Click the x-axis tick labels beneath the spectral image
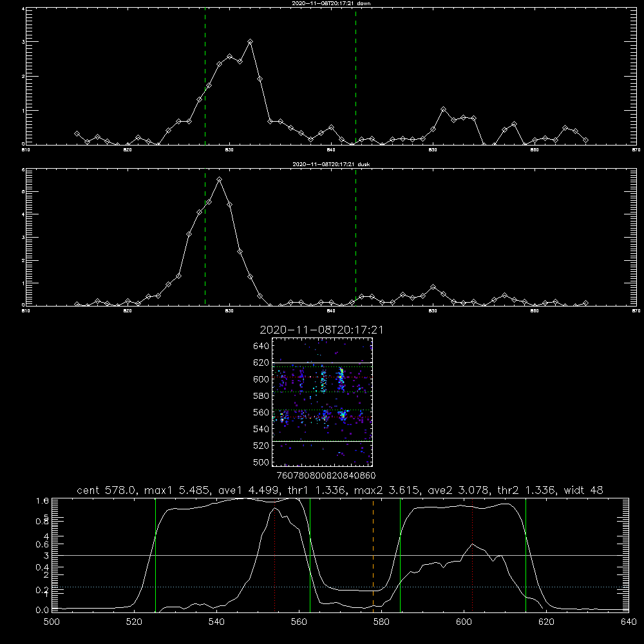Image resolution: width=644 pixels, height=644 pixels. (326, 475)
